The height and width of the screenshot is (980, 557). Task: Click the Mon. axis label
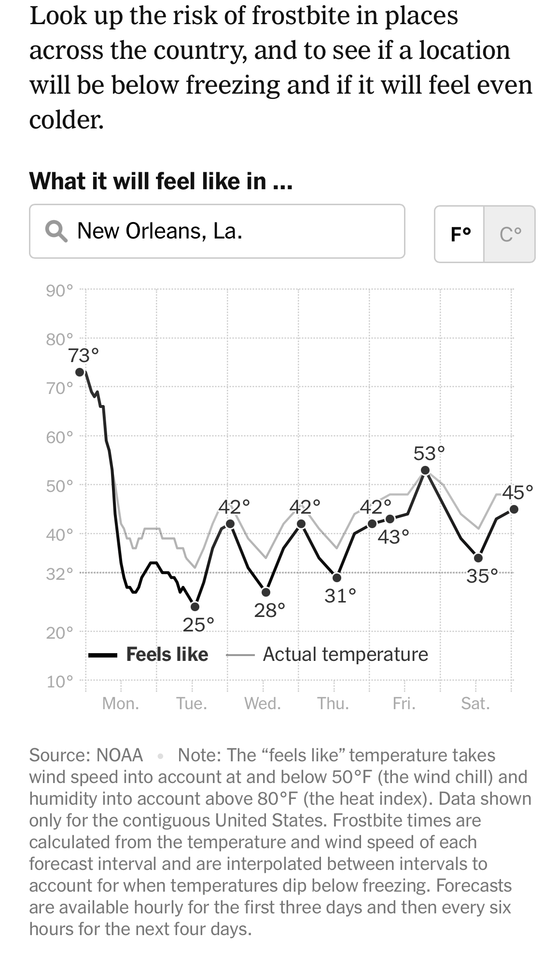[x=121, y=703]
